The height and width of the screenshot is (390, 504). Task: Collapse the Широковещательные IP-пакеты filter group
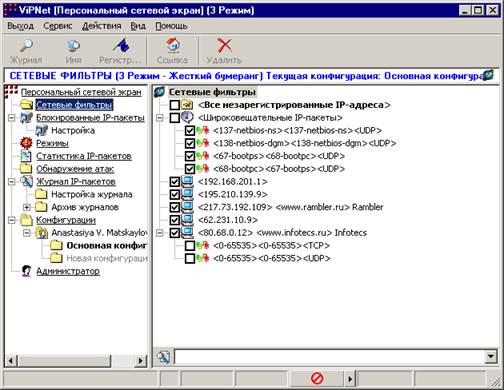[x=160, y=118]
